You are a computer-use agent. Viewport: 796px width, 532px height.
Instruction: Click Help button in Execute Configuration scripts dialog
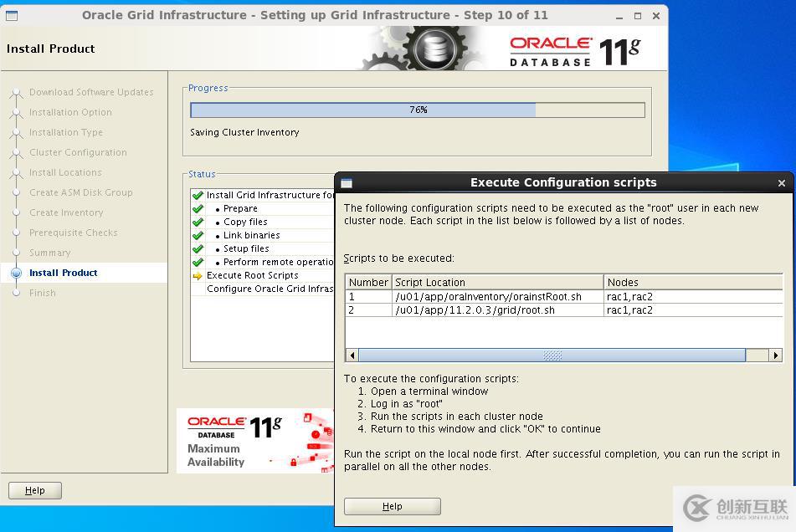click(x=392, y=506)
